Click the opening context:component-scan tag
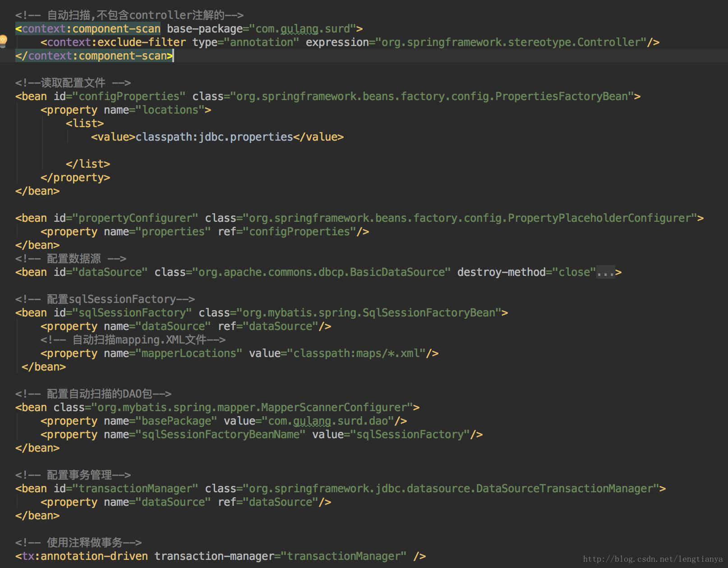The height and width of the screenshot is (568, 728). (x=88, y=29)
